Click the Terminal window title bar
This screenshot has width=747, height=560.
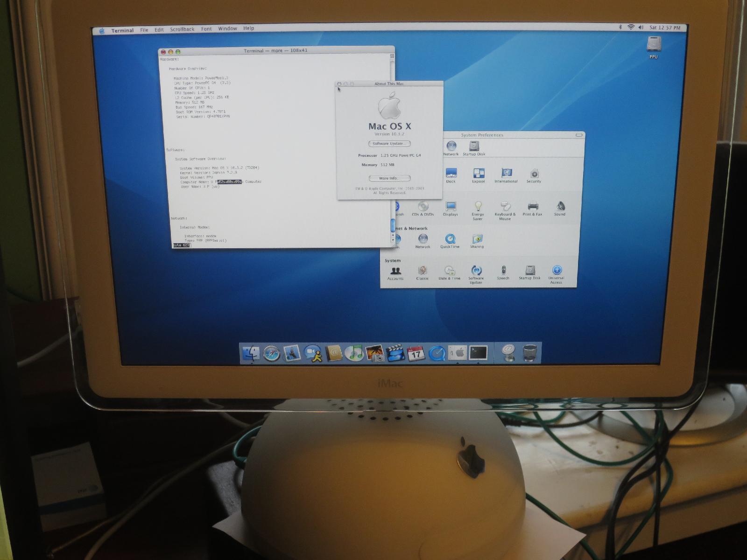(x=276, y=50)
